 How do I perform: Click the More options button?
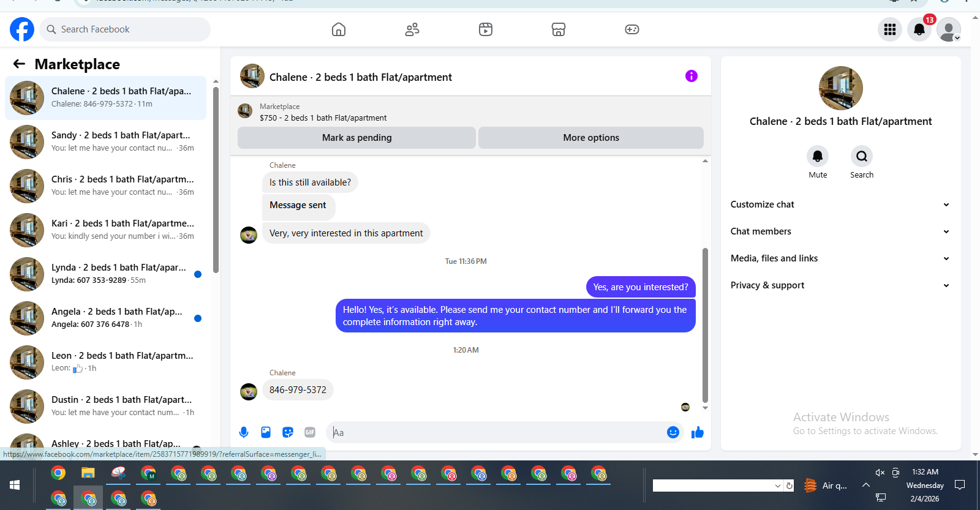[x=591, y=138]
